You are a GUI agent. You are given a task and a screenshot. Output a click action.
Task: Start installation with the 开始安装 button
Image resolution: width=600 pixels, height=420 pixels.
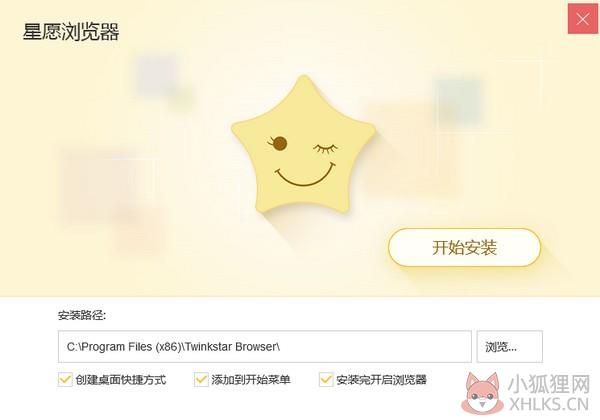point(464,247)
